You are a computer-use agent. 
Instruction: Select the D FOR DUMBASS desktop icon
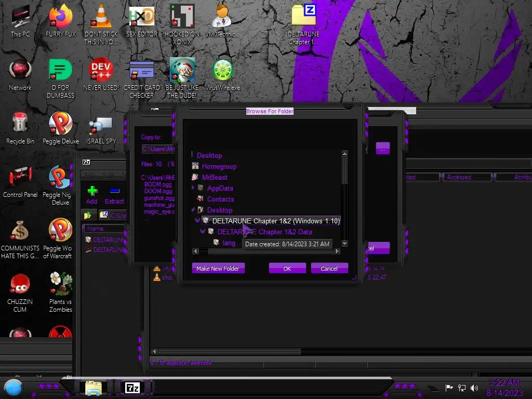(60, 78)
